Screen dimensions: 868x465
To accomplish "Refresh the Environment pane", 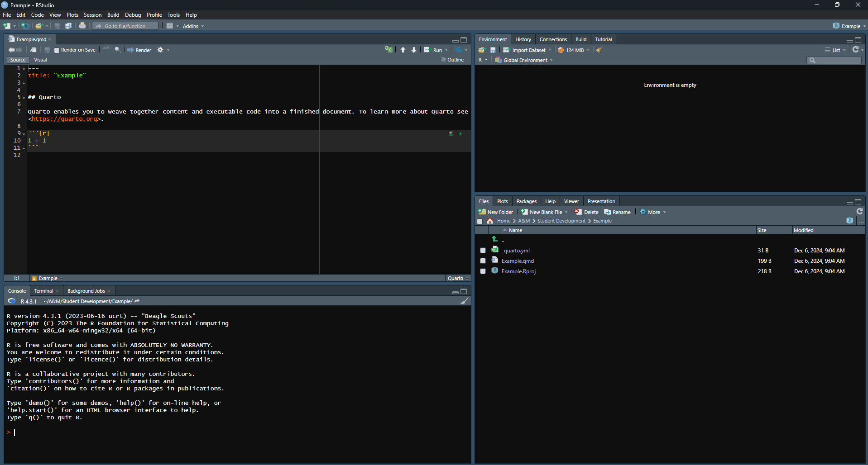I will click(x=856, y=49).
